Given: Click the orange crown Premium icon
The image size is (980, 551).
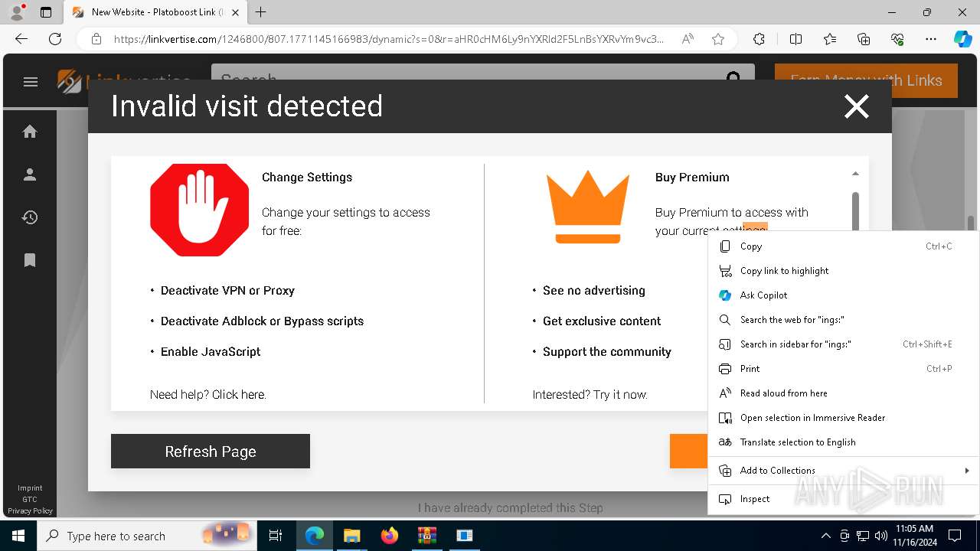Looking at the screenshot, I should [587, 207].
